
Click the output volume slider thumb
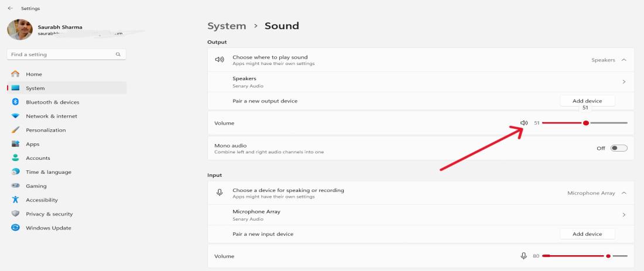tap(585, 123)
